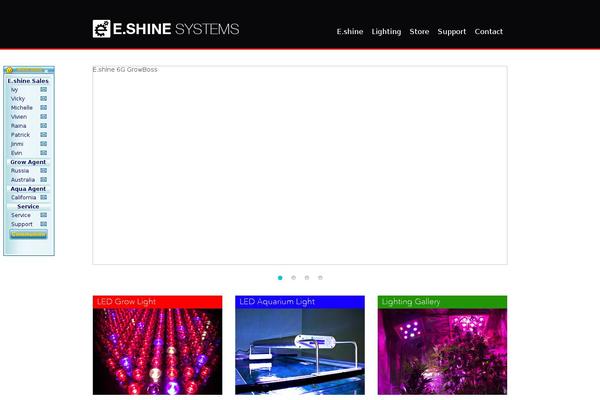Open the Lighting Gallery heading link
Screen dimensions: 600x400
pyautogui.click(x=411, y=302)
